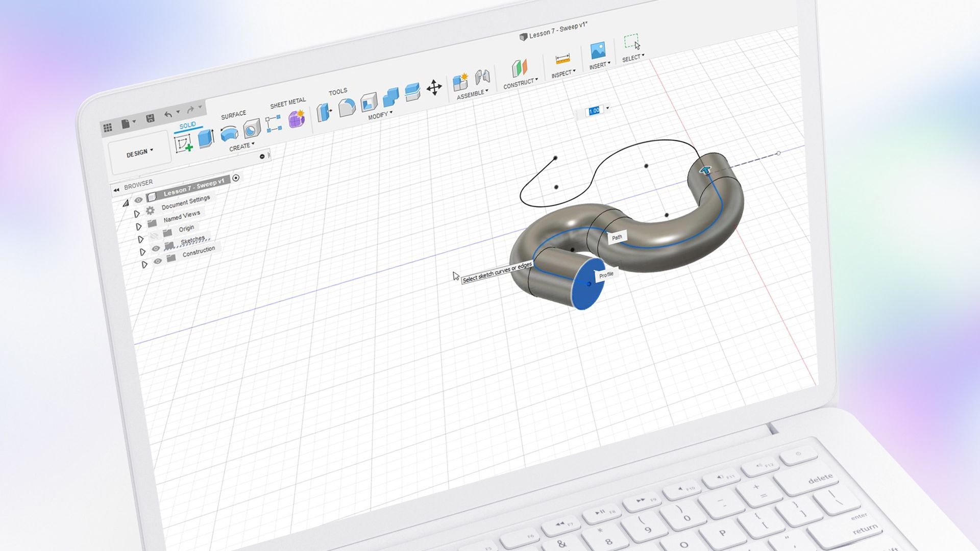
Task: Expand the Named Views node
Action: coord(138,227)
